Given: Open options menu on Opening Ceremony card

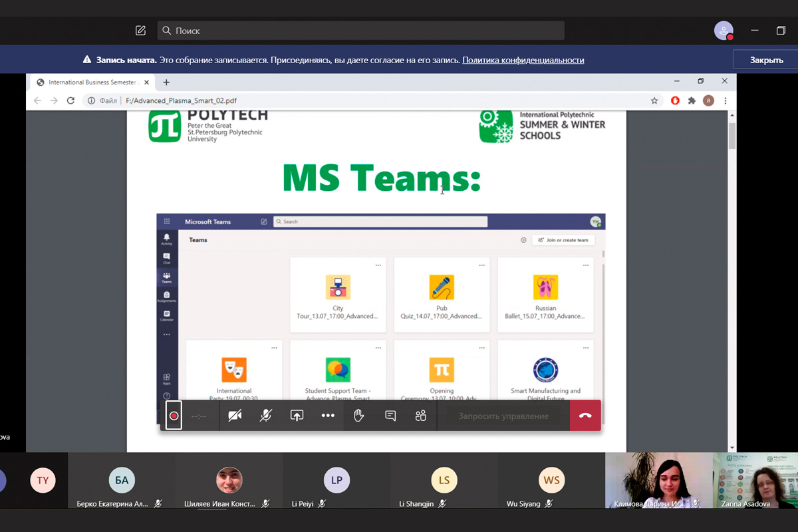Looking at the screenshot, I should click(x=482, y=348).
